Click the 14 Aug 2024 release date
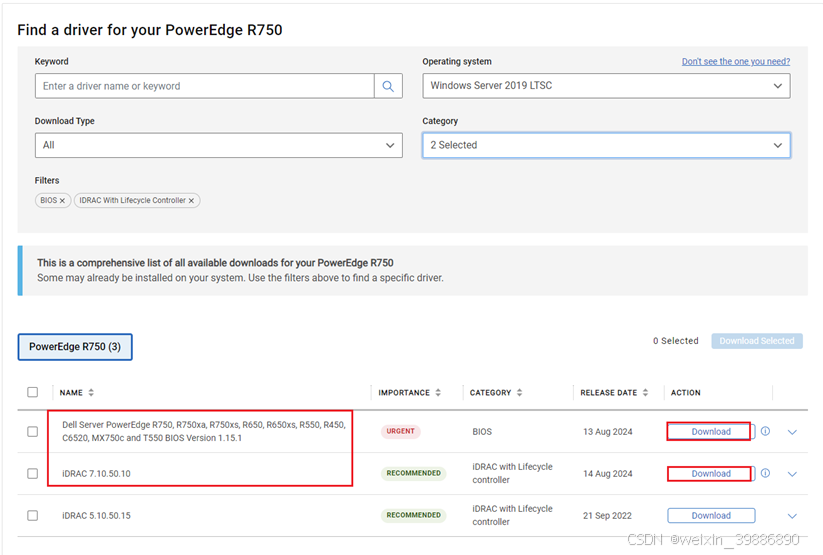 point(608,474)
